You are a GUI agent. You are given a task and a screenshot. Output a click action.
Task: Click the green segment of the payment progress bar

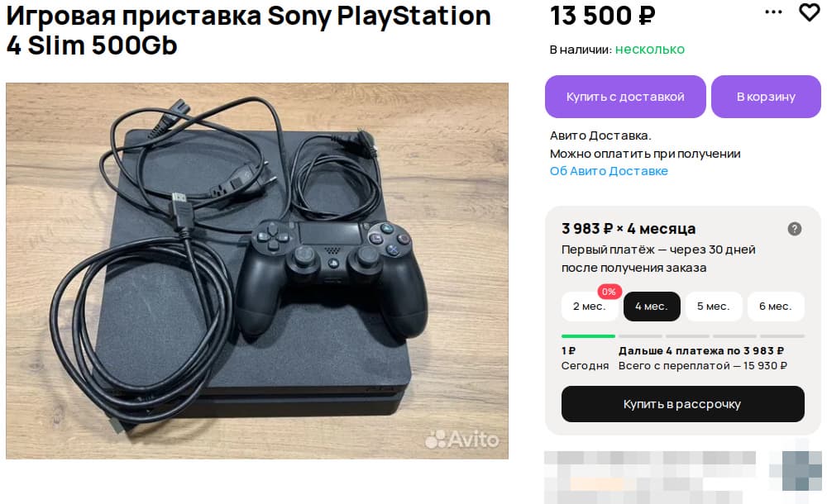588,336
